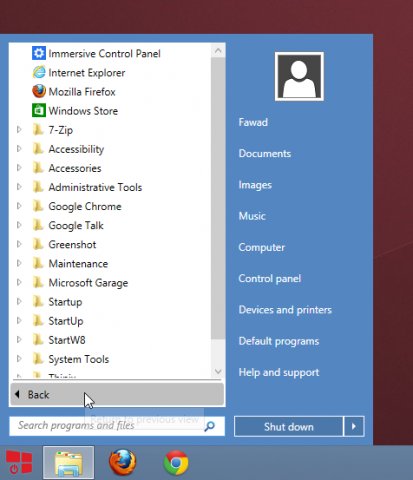Screen dimensions: 413x480
Task: Open the Shut down options arrow
Action: [354, 426]
